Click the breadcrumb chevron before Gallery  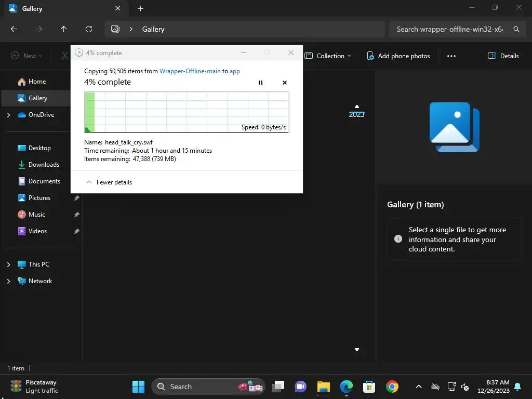pyautogui.click(x=131, y=29)
